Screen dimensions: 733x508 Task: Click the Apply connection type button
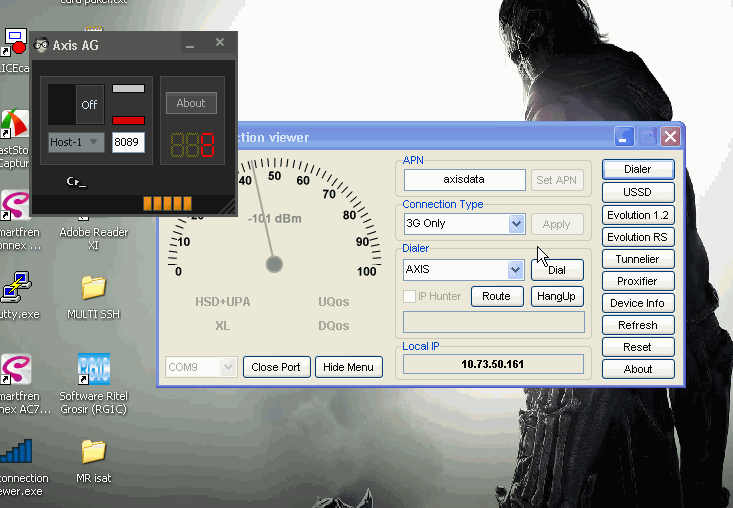pos(557,224)
